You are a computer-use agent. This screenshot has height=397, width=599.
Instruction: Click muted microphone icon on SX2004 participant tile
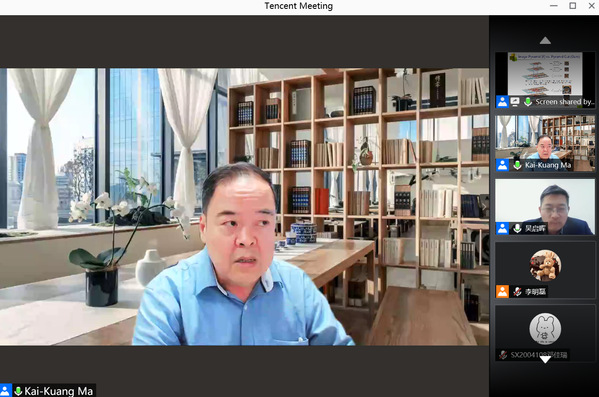point(503,355)
